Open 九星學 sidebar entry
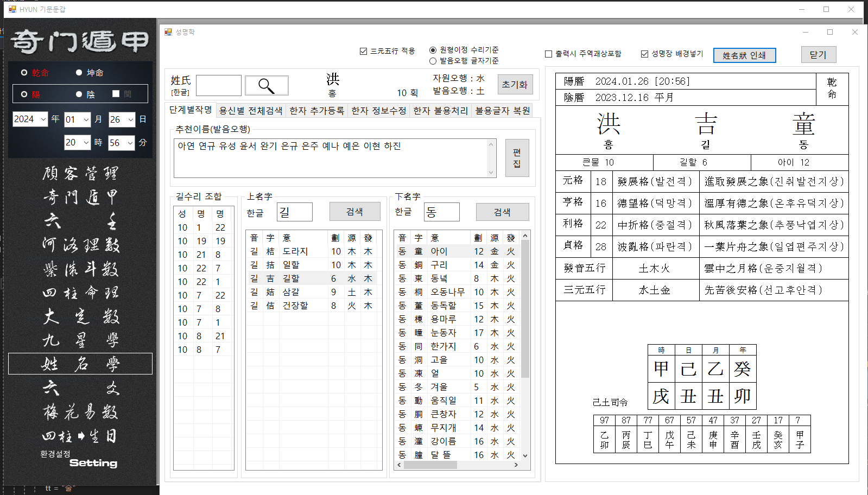The image size is (868, 495). point(80,340)
